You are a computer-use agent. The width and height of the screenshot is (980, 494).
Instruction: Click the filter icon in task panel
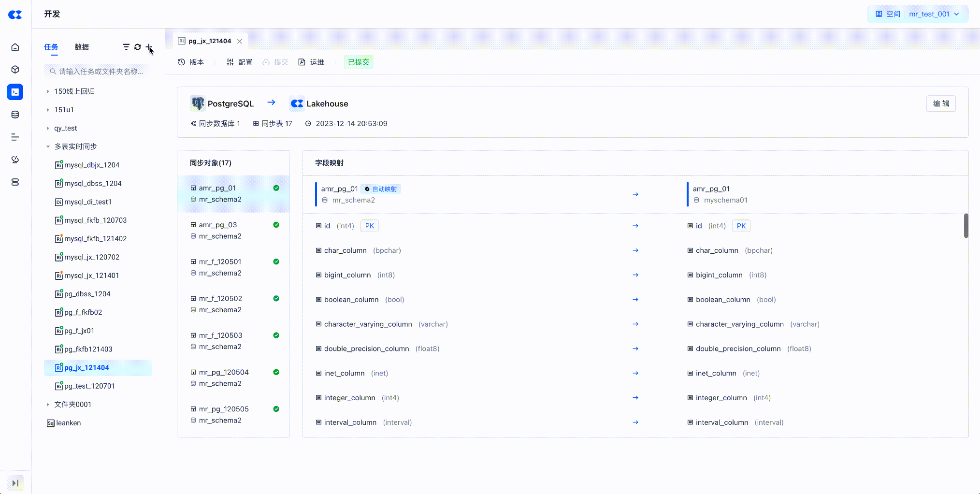(126, 47)
